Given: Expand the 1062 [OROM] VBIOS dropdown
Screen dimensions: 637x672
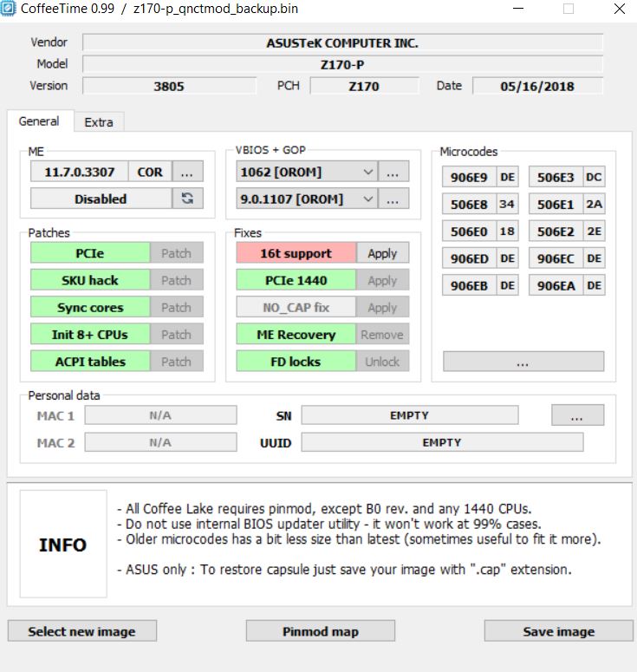Looking at the screenshot, I should [x=368, y=172].
